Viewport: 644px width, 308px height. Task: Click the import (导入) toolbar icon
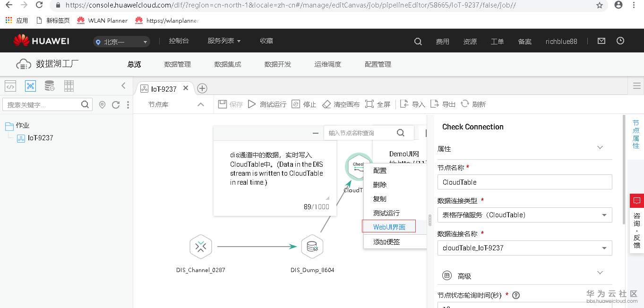coord(405,104)
